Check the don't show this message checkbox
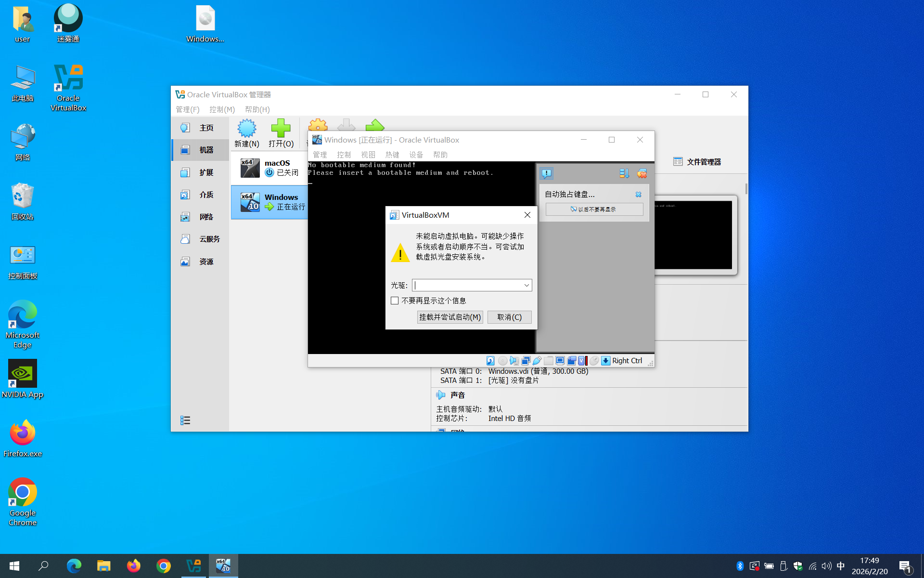Screen dimensions: 924x578 click(x=395, y=301)
